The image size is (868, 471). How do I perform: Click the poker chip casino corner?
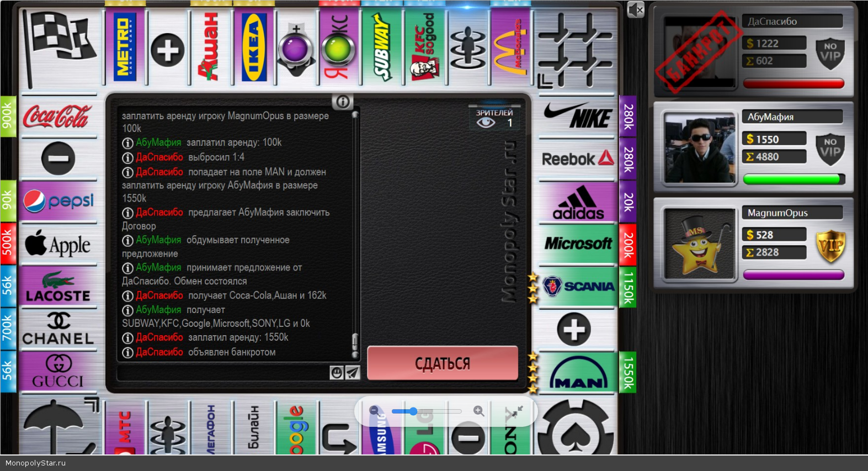click(577, 428)
